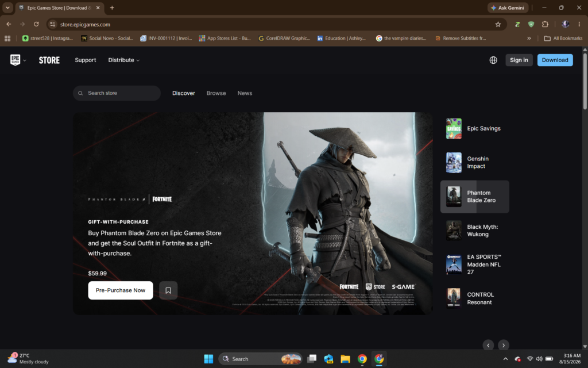Click the search magnifier icon in store search
This screenshot has height=368, width=588.
80,93
